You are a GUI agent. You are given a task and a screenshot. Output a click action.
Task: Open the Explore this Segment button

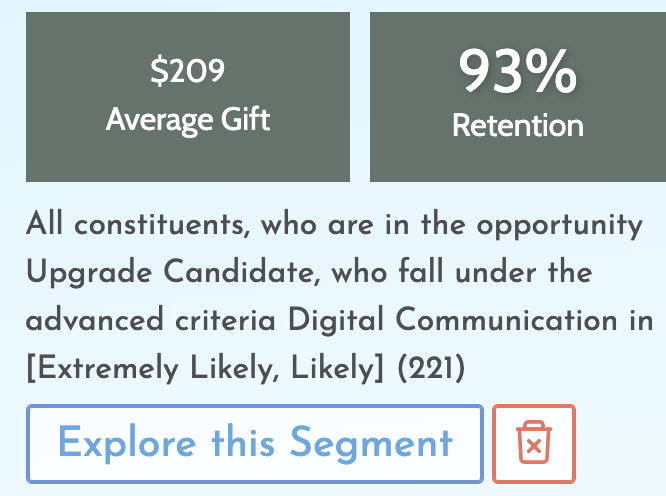click(255, 444)
